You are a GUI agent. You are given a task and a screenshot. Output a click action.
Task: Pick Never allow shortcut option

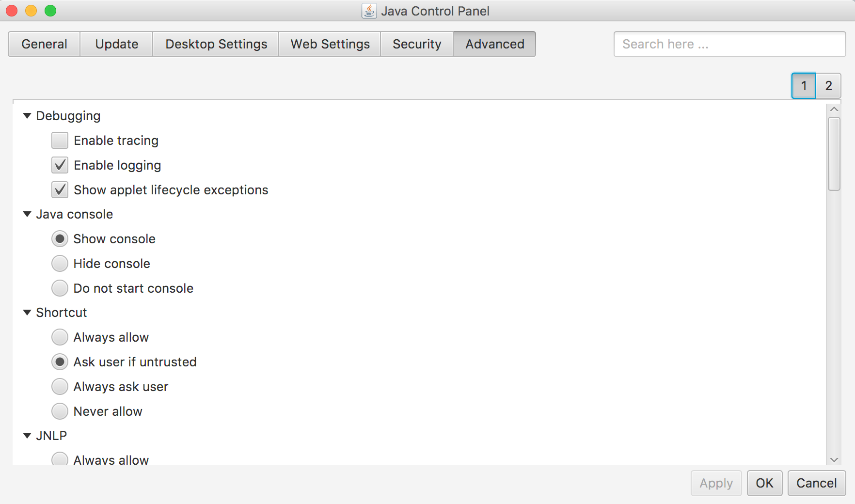(60, 411)
